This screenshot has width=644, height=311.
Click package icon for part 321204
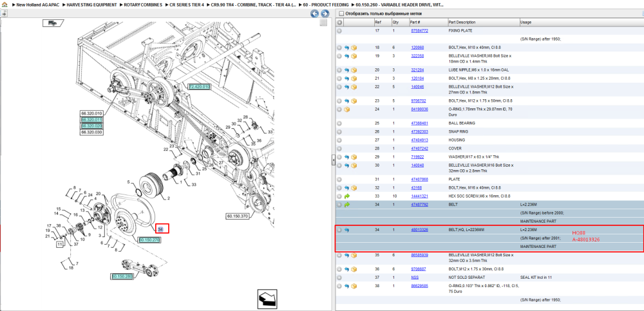[354, 70]
